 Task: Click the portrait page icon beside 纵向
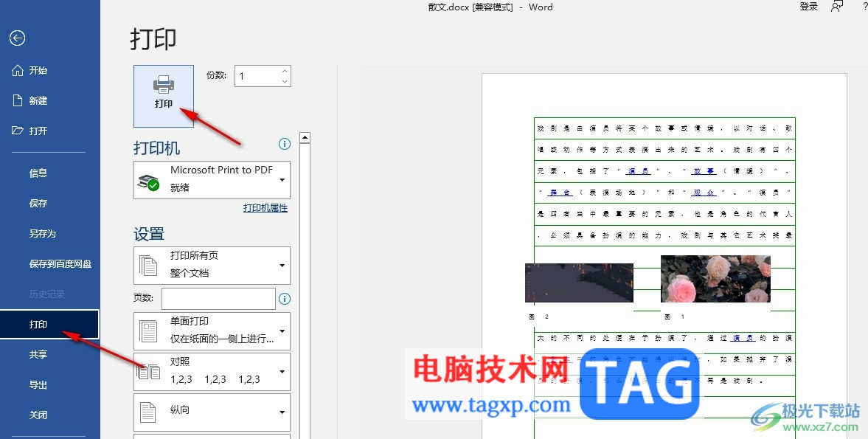pos(147,412)
